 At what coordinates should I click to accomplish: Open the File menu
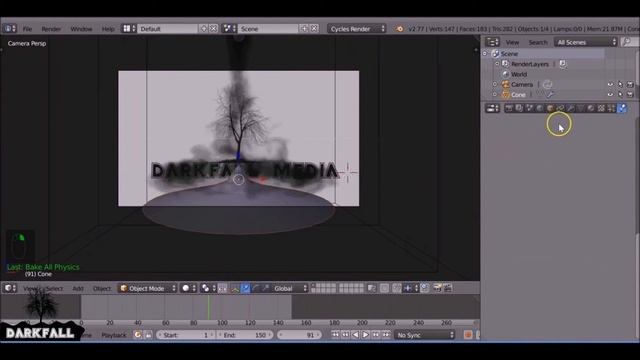pyautogui.click(x=27, y=29)
